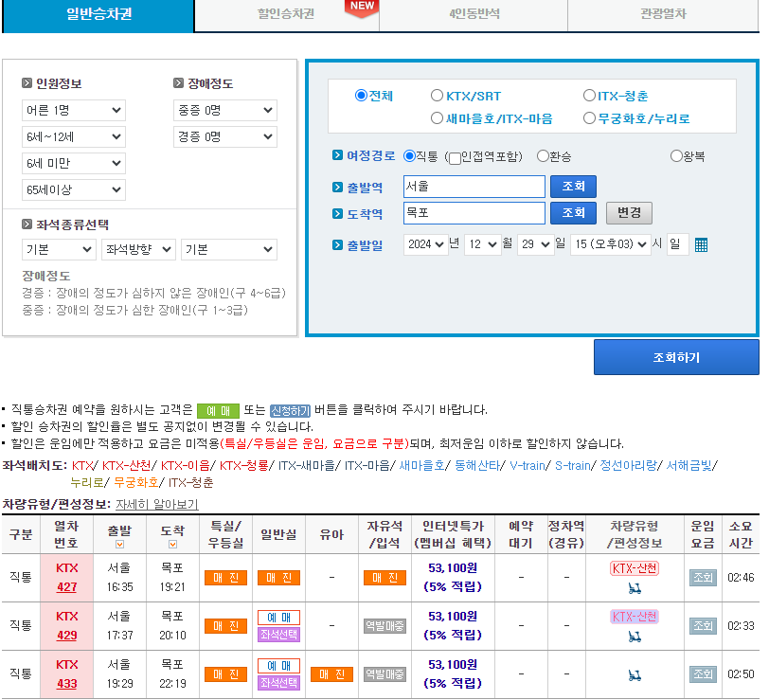Select 직통 journey route radio button

[x=409, y=156]
